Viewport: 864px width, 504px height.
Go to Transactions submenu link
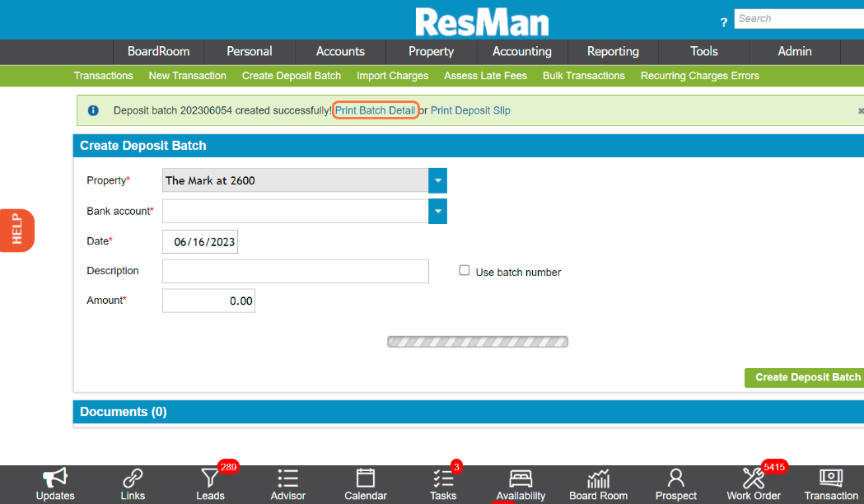[x=104, y=76]
